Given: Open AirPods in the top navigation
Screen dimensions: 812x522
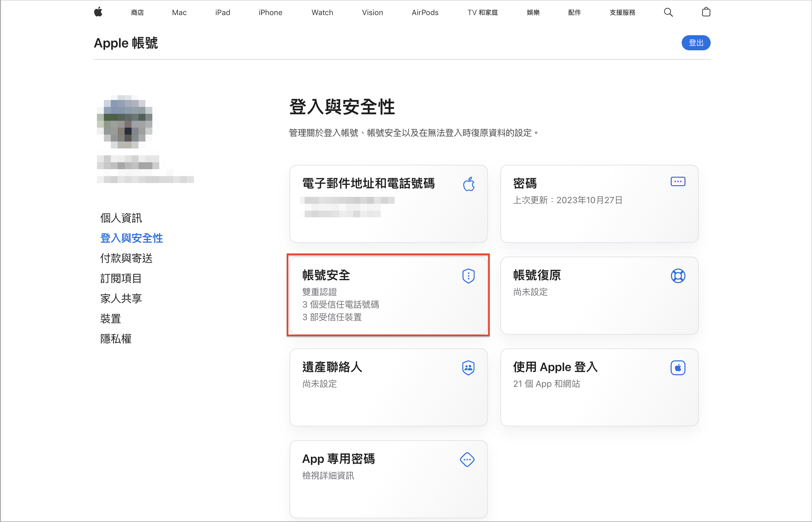Looking at the screenshot, I should (425, 13).
